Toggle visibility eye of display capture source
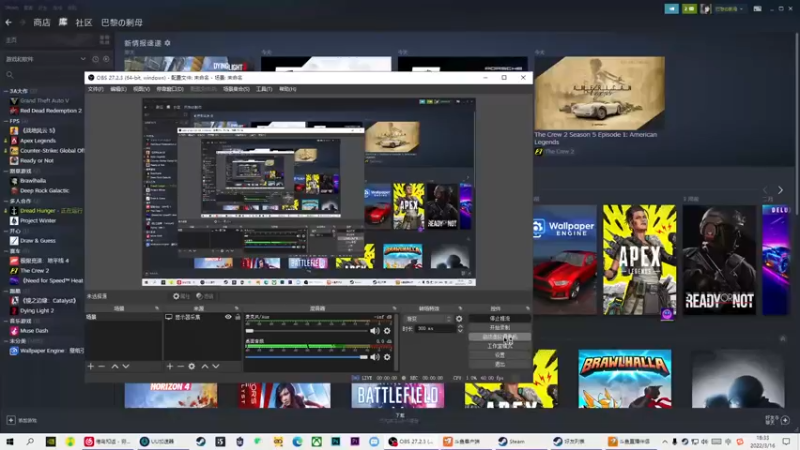Viewport: 800px width, 450px height. pos(228,317)
